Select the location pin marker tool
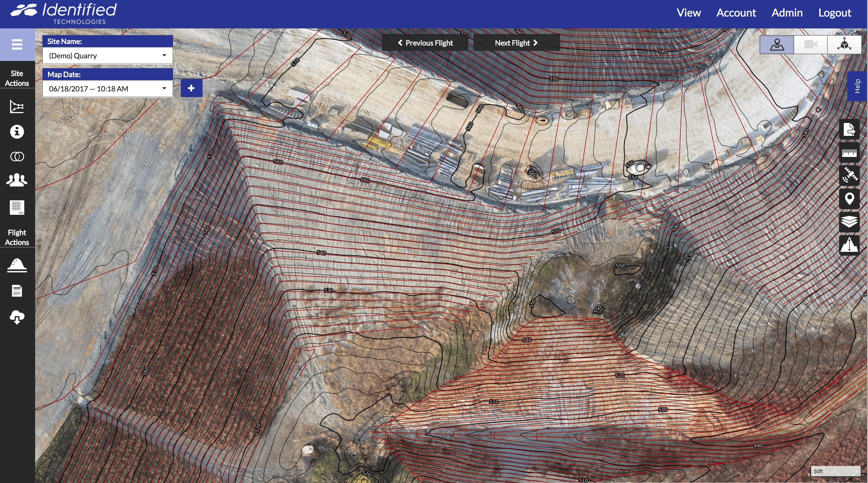 849,198
